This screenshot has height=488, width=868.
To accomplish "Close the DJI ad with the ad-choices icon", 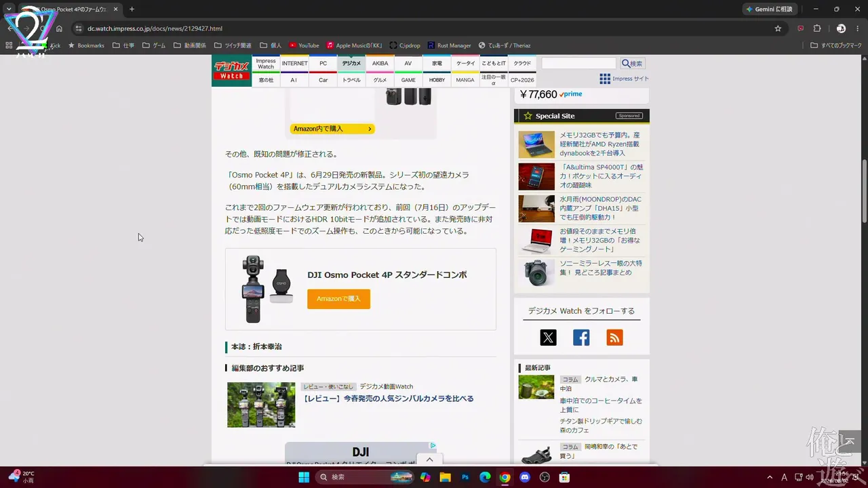I will (x=433, y=445).
